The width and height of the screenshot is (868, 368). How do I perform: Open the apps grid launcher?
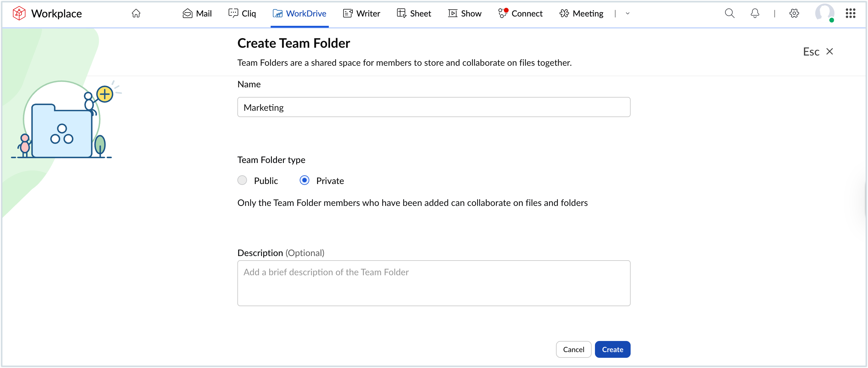point(851,14)
